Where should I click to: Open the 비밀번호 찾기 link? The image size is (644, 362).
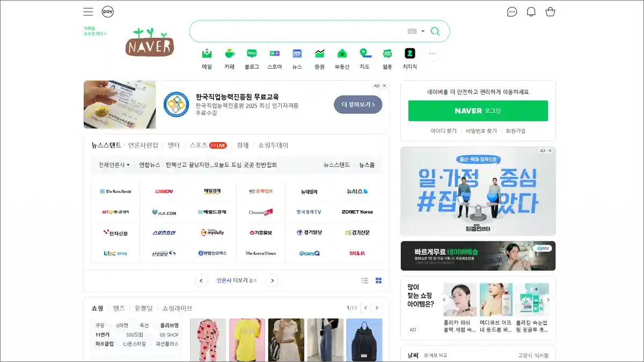click(x=481, y=131)
